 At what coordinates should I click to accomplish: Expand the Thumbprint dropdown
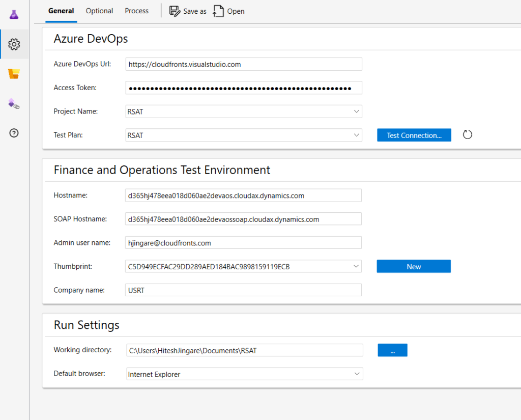tap(356, 266)
